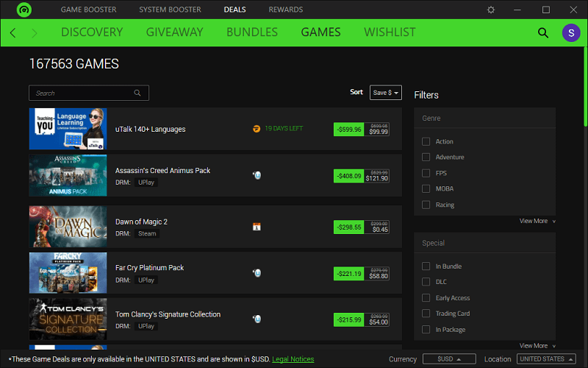Viewport: 588px width, 368px height.
Task: Open Tom Clancy's Signature Collection title
Action: click(168, 314)
